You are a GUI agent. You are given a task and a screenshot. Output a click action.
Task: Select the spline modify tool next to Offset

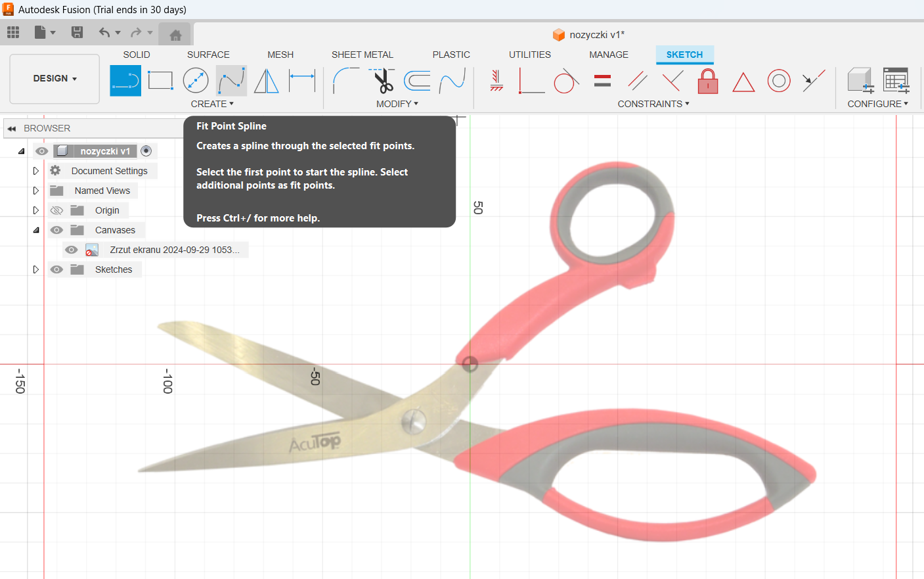(x=452, y=81)
